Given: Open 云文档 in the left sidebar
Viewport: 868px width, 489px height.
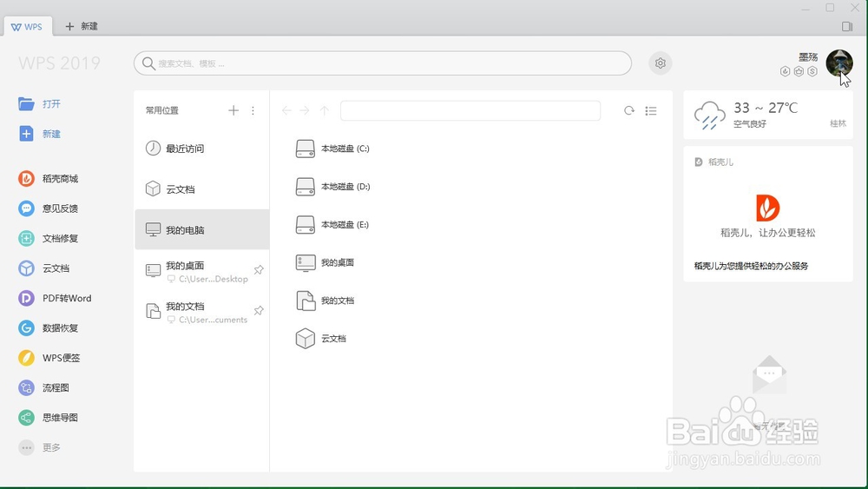Looking at the screenshot, I should (44, 268).
